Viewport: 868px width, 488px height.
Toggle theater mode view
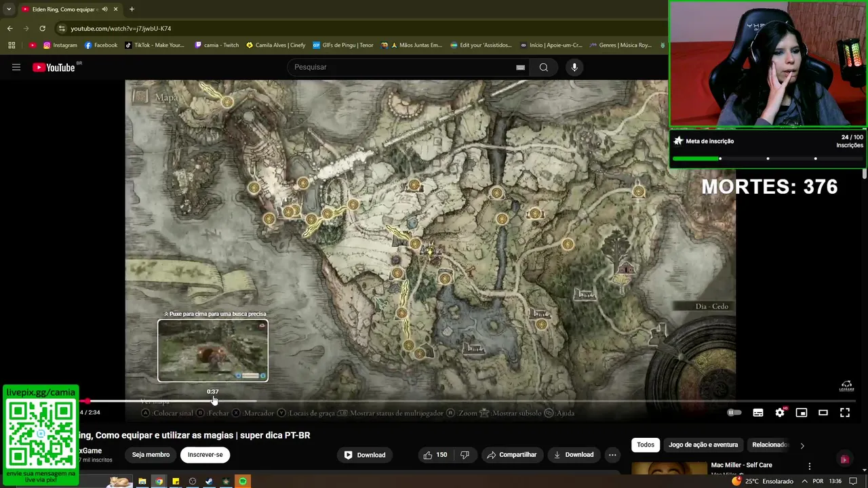point(823,413)
